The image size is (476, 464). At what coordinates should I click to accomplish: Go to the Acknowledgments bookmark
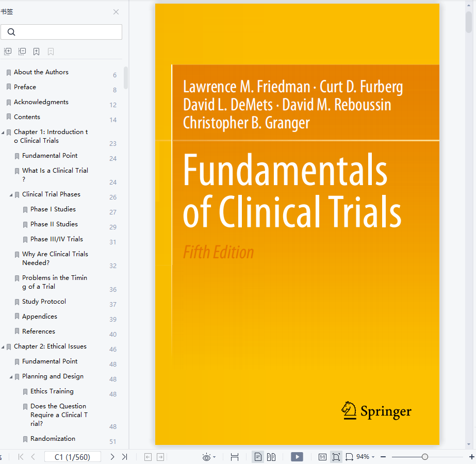(x=41, y=102)
